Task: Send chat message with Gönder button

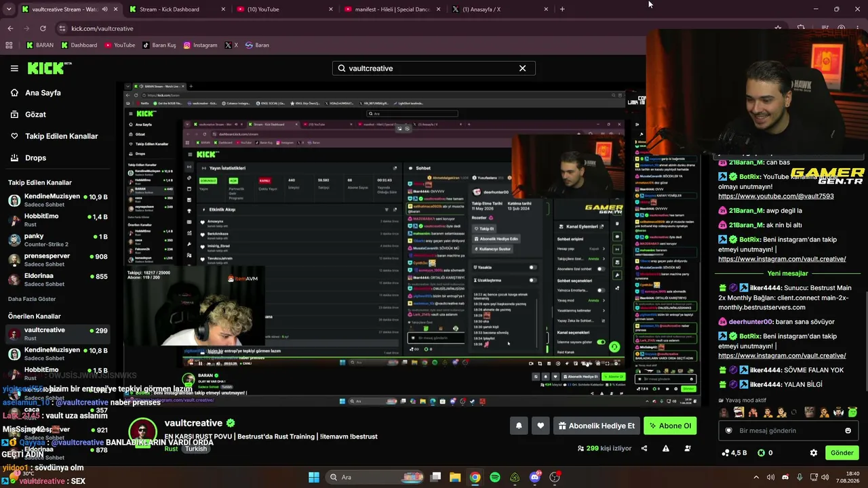Action: pos(842,453)
